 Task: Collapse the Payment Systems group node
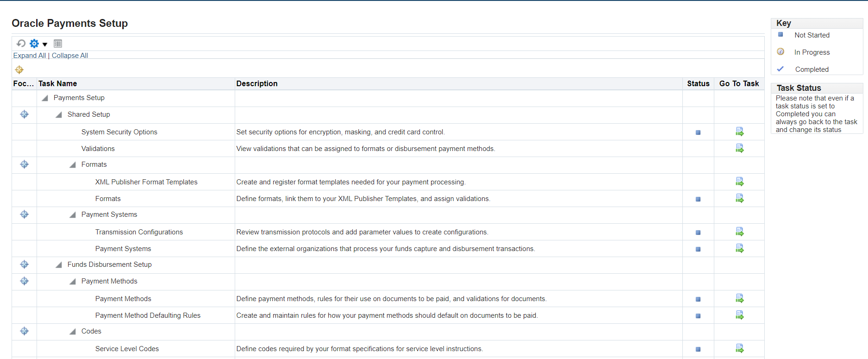tap(73, 215)
